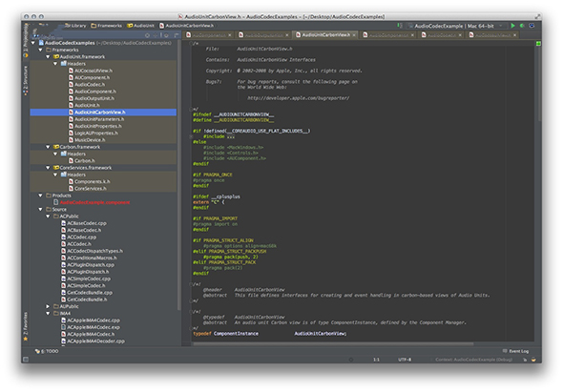Click the inspector face icon in status bar
The width and height of the screenshot is (563, 392).
(533, 360)
